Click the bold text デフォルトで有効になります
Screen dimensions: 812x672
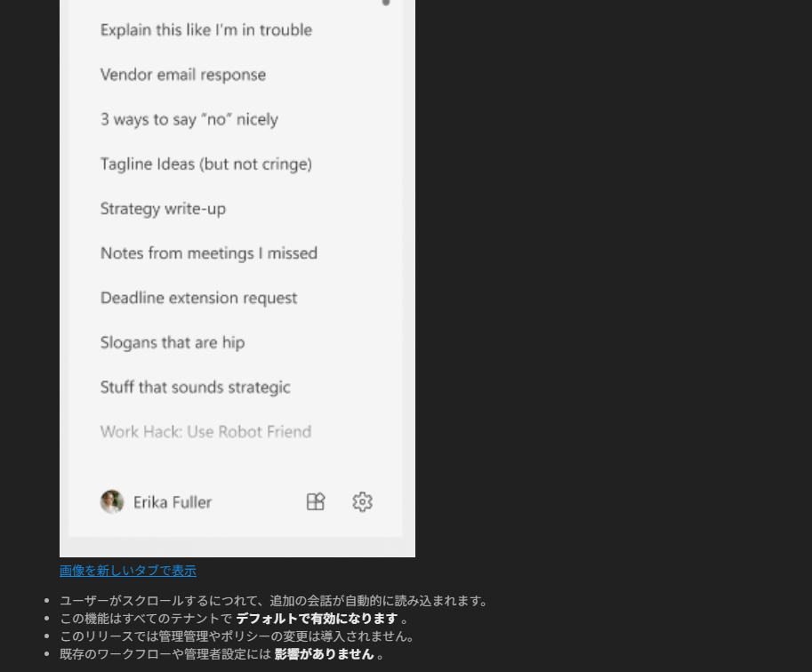(x=317, y=619)
